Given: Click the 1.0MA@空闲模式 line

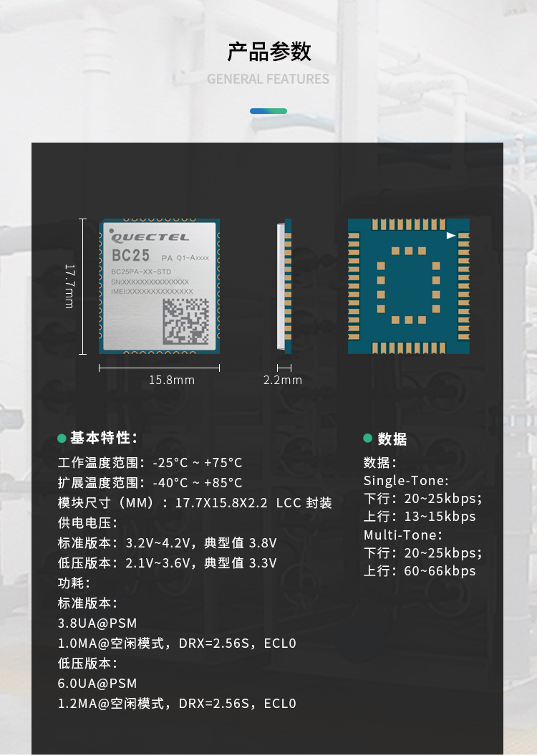Looking at the screenshot, I should (x=177, y=643).
